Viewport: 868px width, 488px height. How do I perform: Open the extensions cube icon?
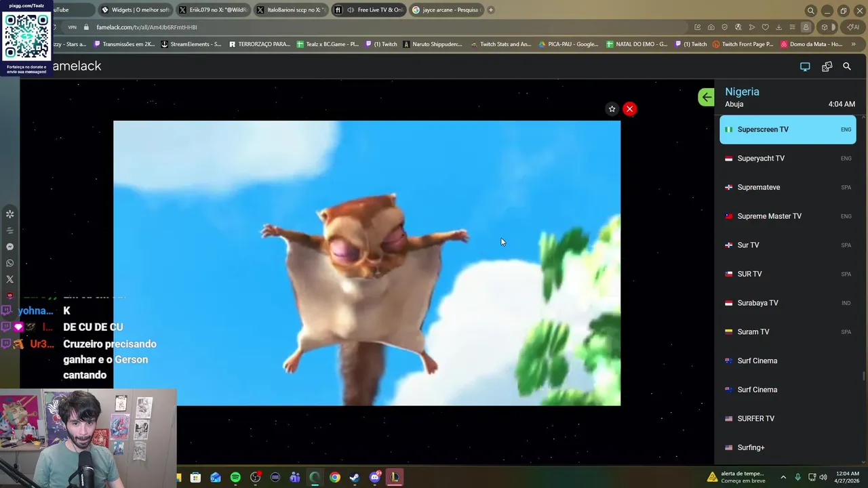[825, 27]
